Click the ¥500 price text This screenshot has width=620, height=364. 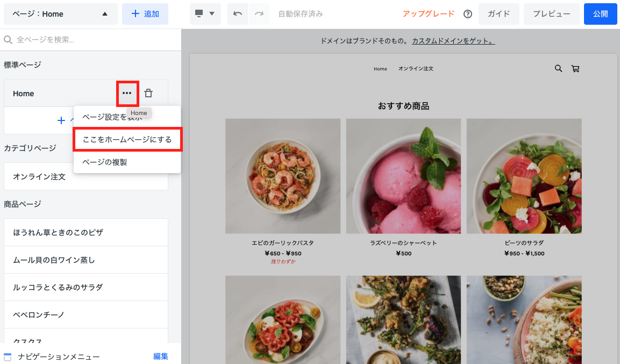403,253
